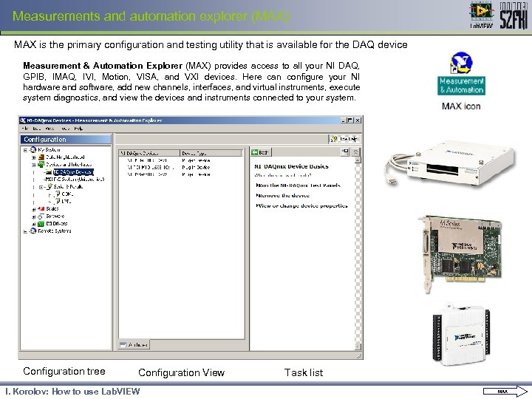
Task: Select NI-DAQmx Devices in configuration tree
Action: 73,172
